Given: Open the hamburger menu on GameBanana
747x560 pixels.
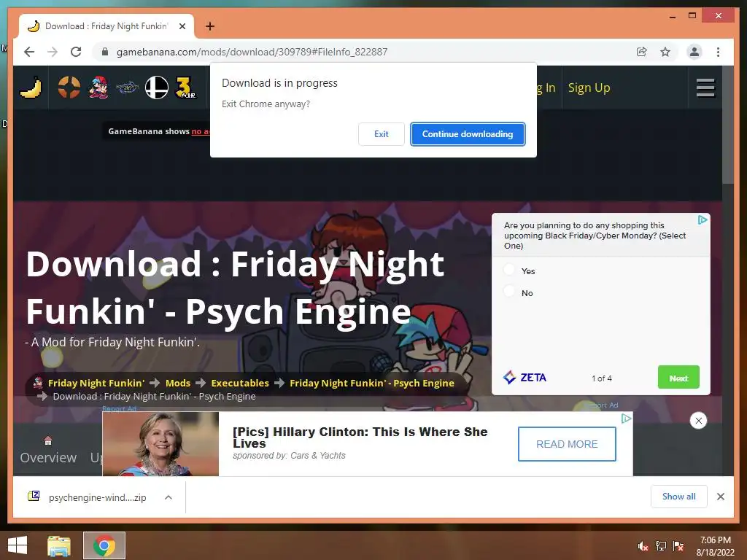Looking at the screenshot, I should pos(705,87).
